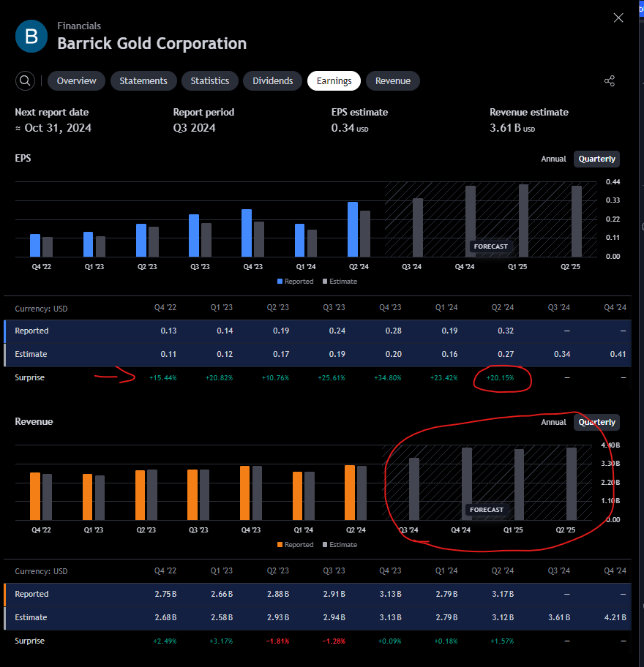Click the orange Reported legend in Revenue chart
The image size is (644, 667).
click(295, 544)
